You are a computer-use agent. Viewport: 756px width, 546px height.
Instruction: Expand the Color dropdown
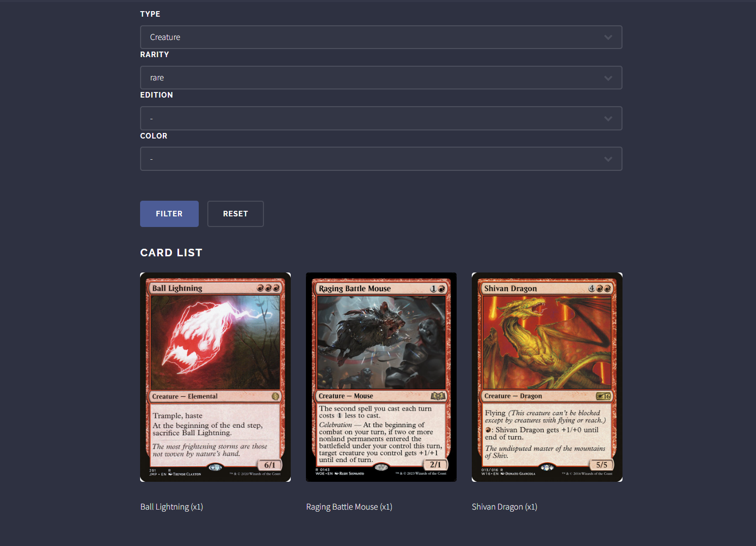click(x=381, y=159)
